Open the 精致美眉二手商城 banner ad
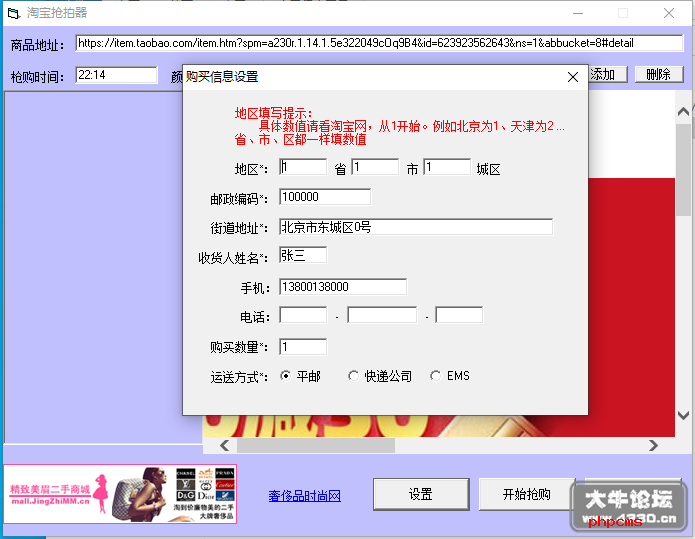 point(120,494)
